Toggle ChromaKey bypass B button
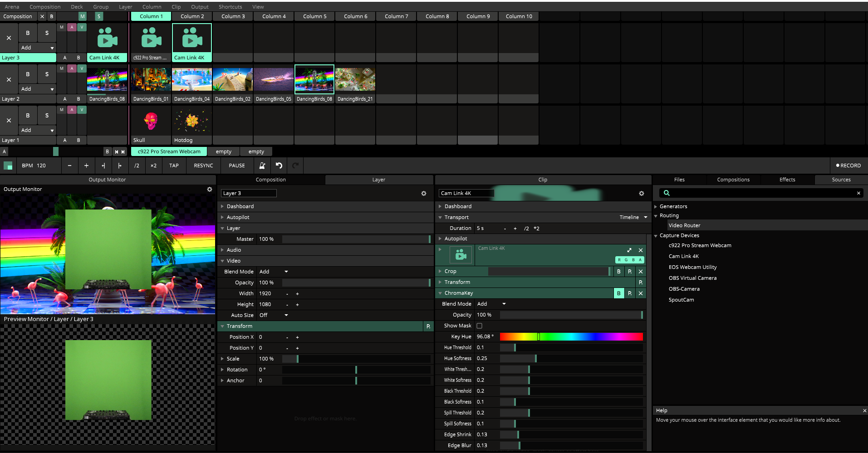Image resolution: width=868 pixels, height=453 pixels. pos(618,293)
